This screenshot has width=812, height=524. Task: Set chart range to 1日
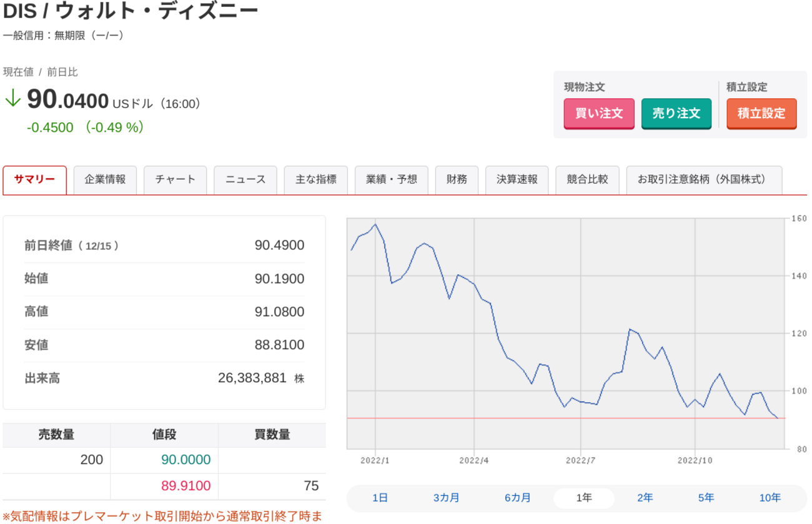coord(380,498)
